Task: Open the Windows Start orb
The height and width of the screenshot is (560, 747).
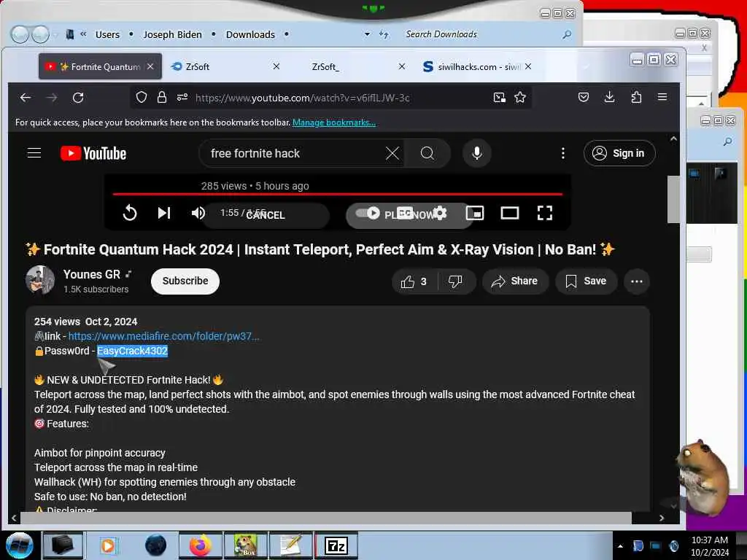Action: pyautogui.click(x=20, y=545)
